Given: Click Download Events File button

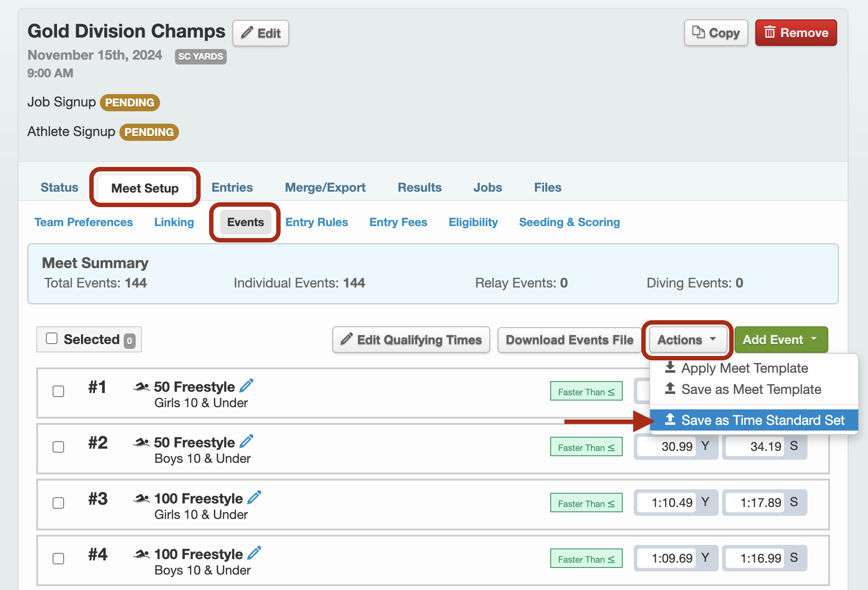Looking at the screenshot, I should tap(569, 340).
